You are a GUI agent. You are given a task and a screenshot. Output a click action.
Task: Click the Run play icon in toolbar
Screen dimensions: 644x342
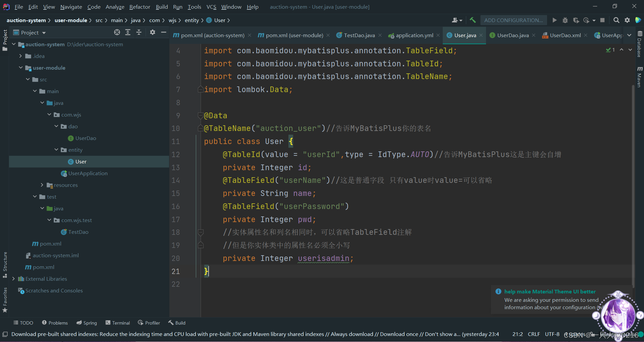click(554, 20)
